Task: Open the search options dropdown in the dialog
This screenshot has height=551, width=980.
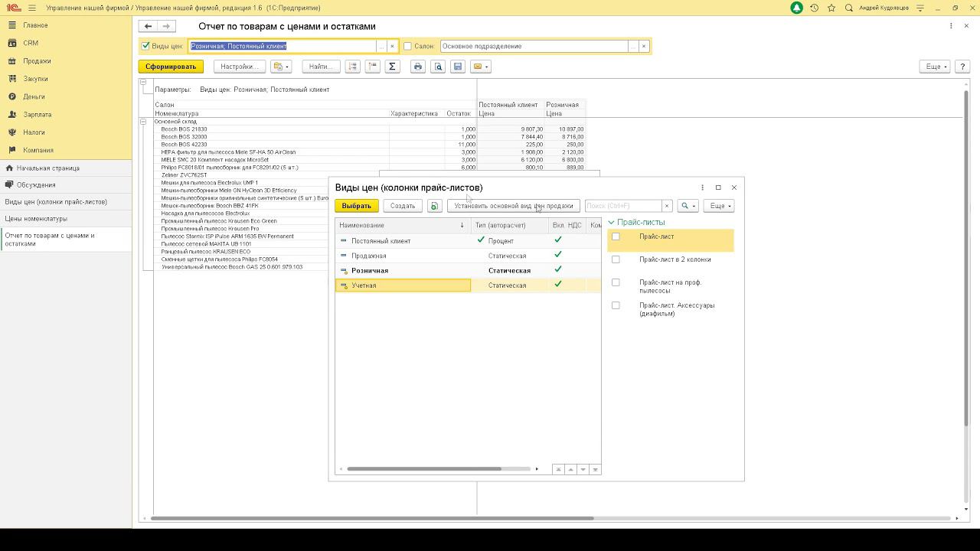Action: tap(688, 206)
